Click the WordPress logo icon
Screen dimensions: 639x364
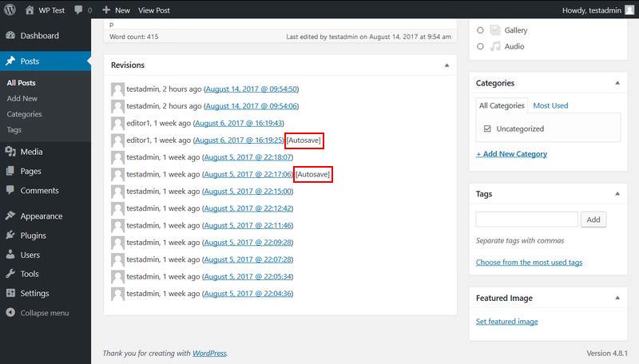10,10
